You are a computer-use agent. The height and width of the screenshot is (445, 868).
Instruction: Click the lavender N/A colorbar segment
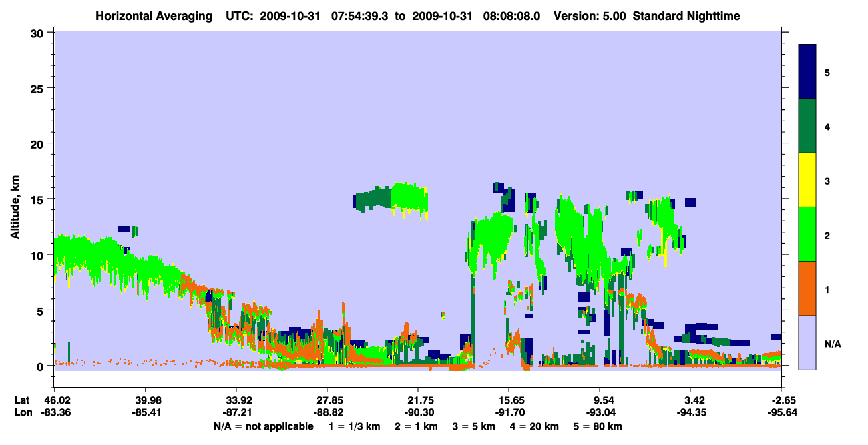tap(807, 342)
